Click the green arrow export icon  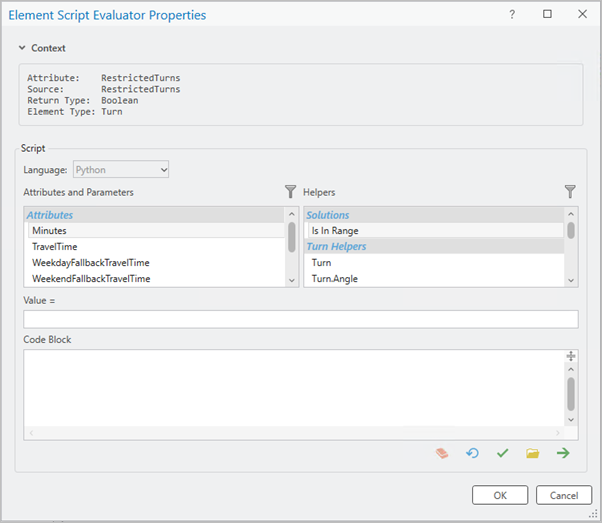pos(563,453)
